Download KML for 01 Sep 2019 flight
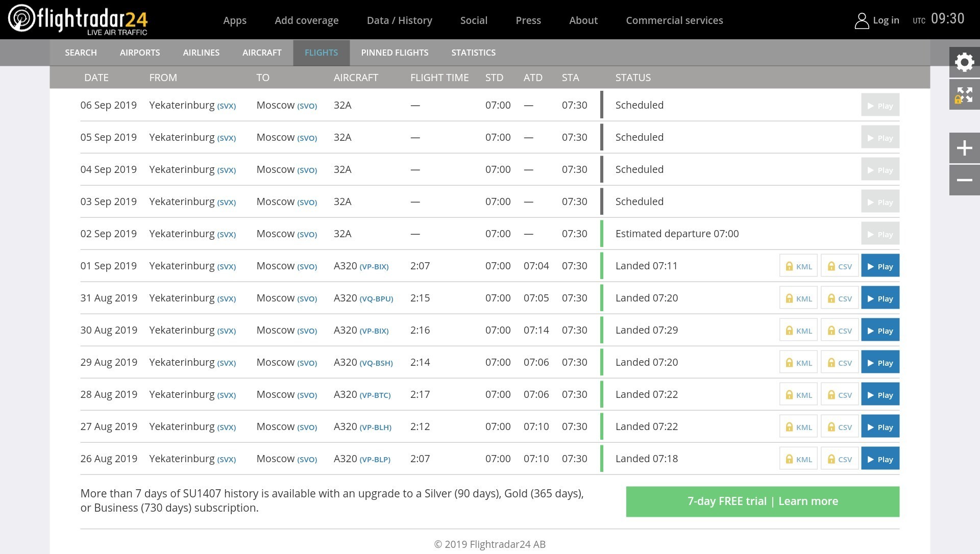 point(798,266)
